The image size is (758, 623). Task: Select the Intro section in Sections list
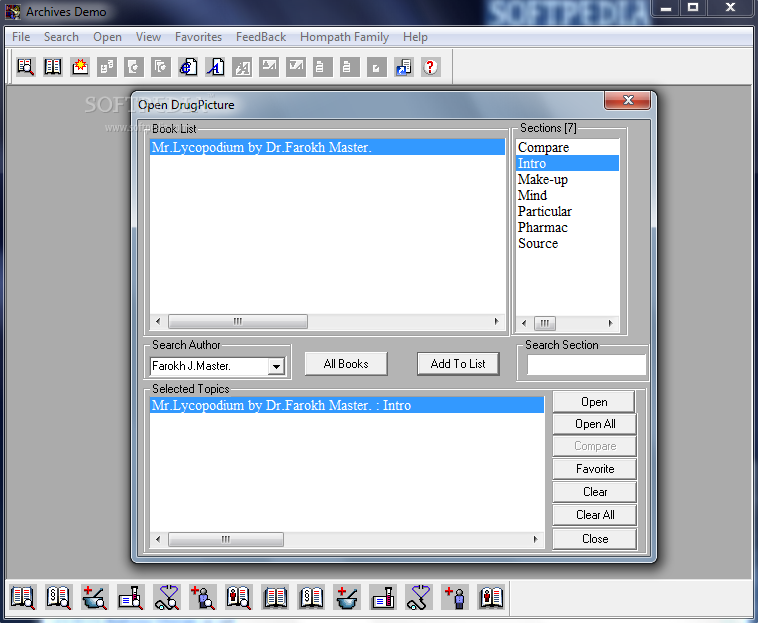point(568,163)
